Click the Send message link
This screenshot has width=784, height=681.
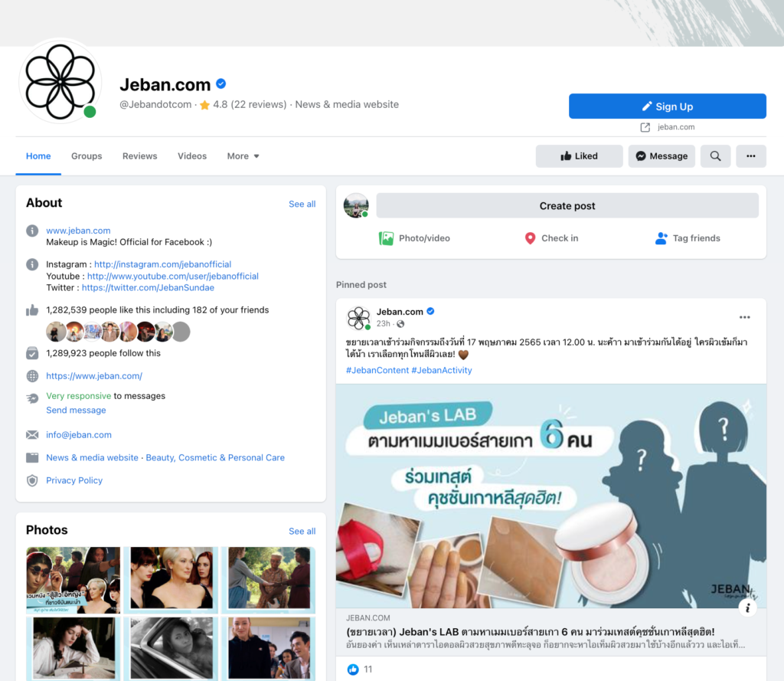76,411
